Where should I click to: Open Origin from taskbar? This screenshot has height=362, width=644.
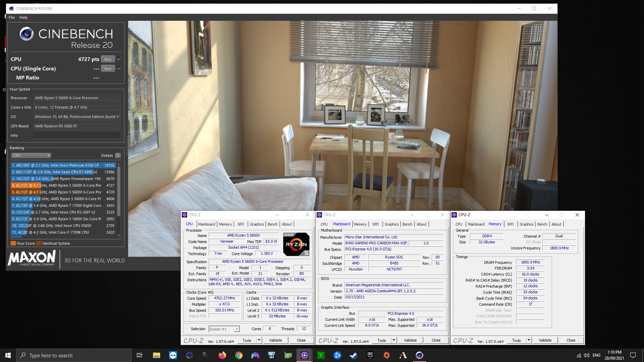click(x=387, y=355)
